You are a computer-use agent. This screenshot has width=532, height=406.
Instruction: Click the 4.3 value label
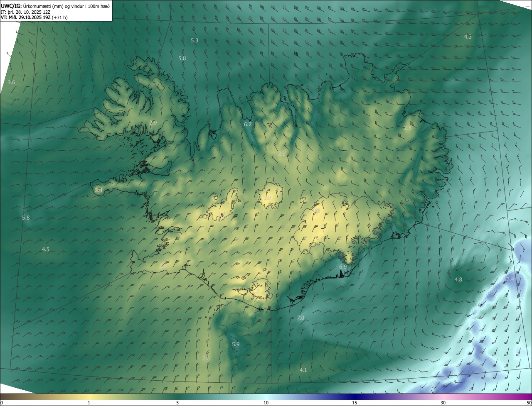pyautogui.click(x=468, y=37)
